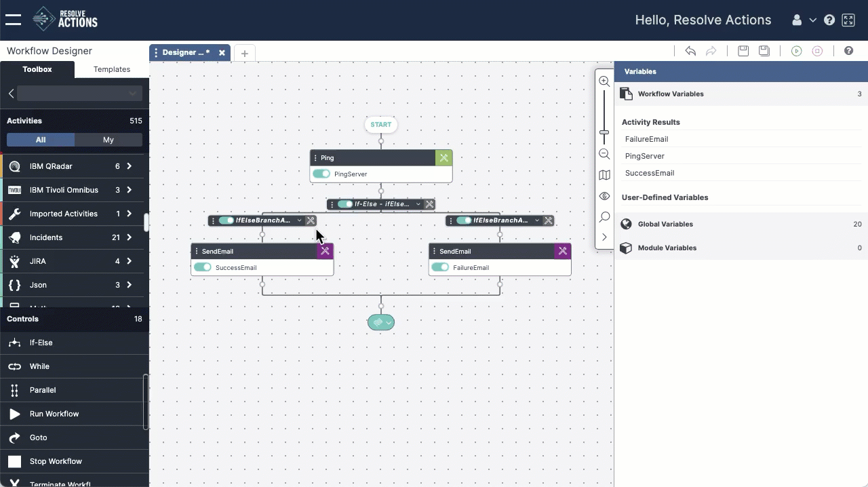Collapse the If-Else control chevron
The width and height of the screenshot is (868, 487).
click(418, 204)
